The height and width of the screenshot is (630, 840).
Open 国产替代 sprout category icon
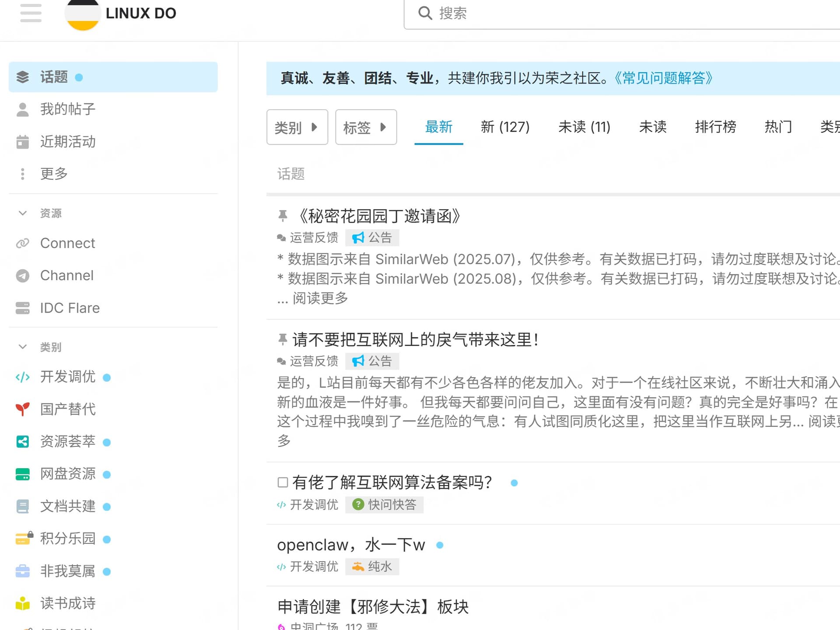pos(22,409)
